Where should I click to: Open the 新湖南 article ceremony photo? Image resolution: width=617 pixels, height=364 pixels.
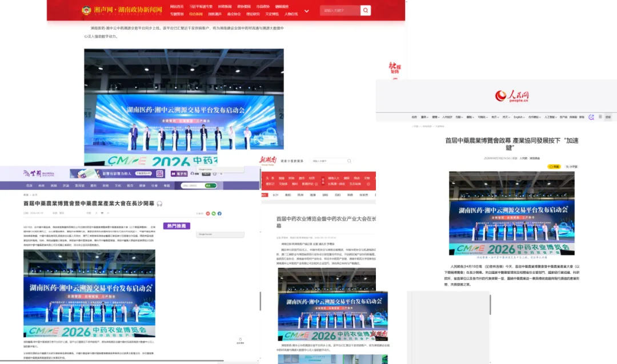tap(332, 305)
